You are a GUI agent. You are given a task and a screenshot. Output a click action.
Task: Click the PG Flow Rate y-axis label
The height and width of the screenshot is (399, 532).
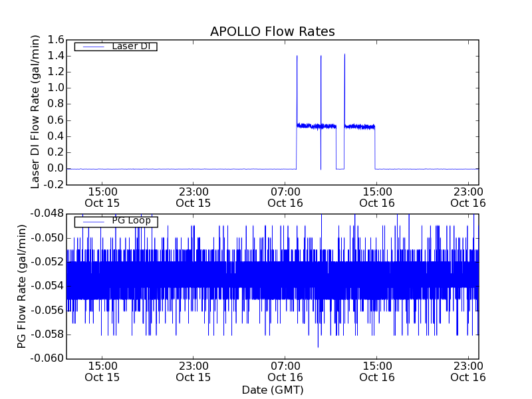[21, 287]
